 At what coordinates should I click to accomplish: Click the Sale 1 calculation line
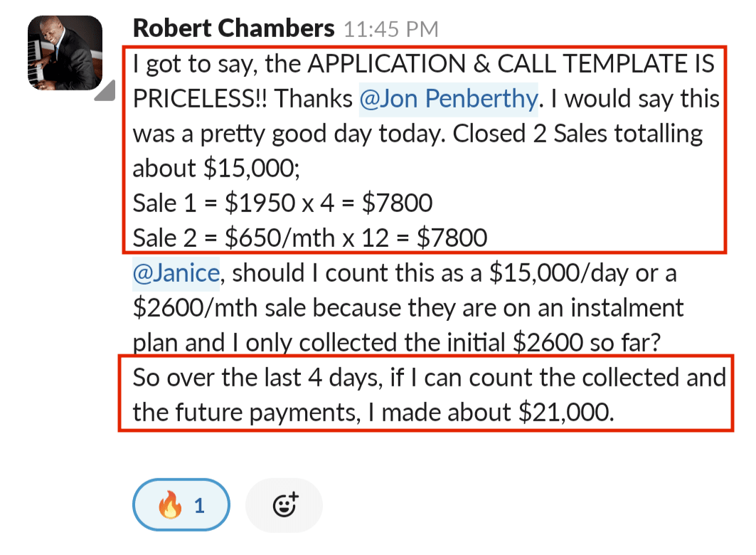tap(282, 203)
